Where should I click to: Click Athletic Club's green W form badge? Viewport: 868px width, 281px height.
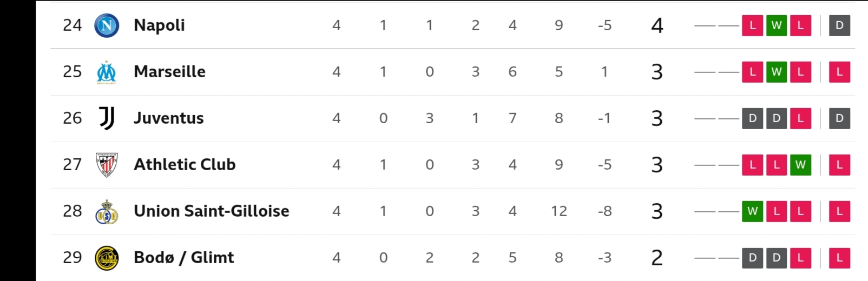point(800,165)
